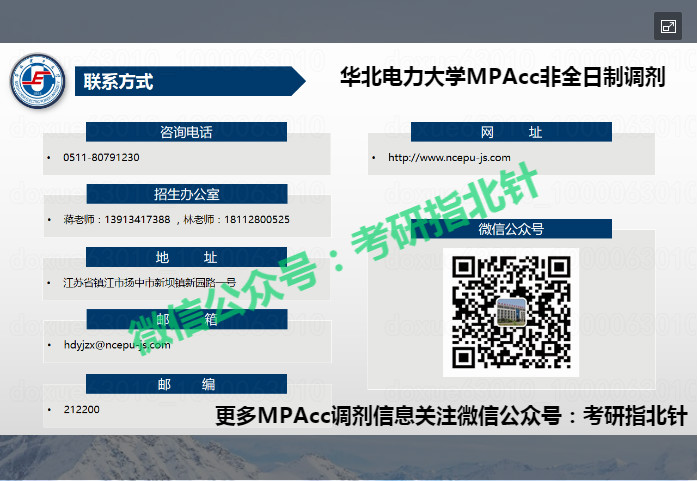
Task: Click the email hdyjzx@ncepu-js.com
Action: coord(117,345)
